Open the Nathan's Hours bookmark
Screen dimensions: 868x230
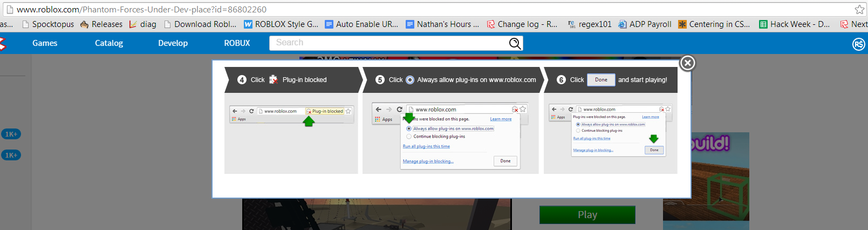442,24
